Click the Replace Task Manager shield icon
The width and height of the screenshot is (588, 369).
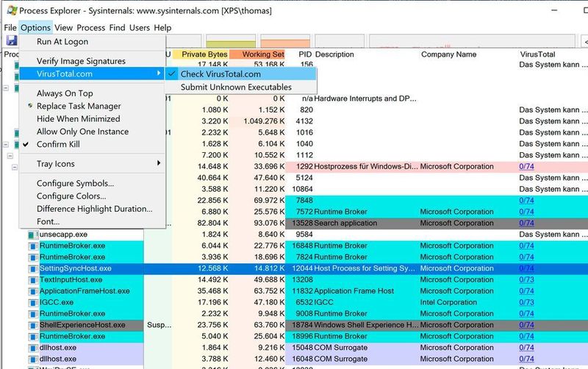pyautogui.click(x=30, y=106)
